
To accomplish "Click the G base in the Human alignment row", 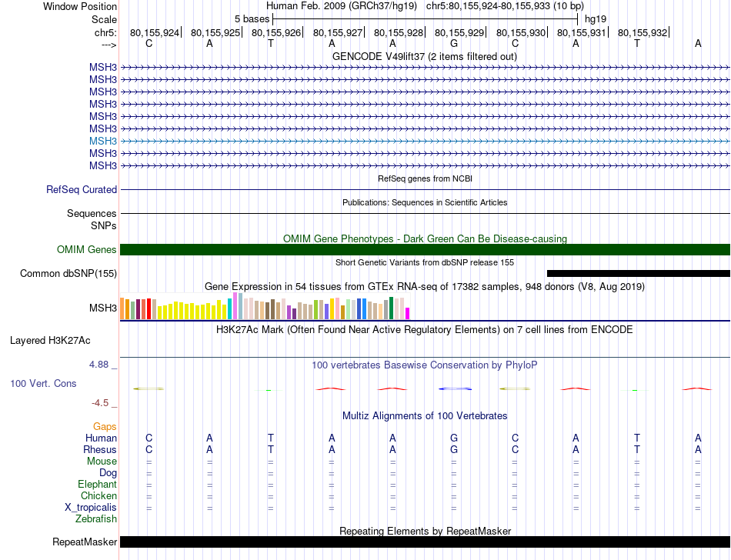I will pos(454,438).
